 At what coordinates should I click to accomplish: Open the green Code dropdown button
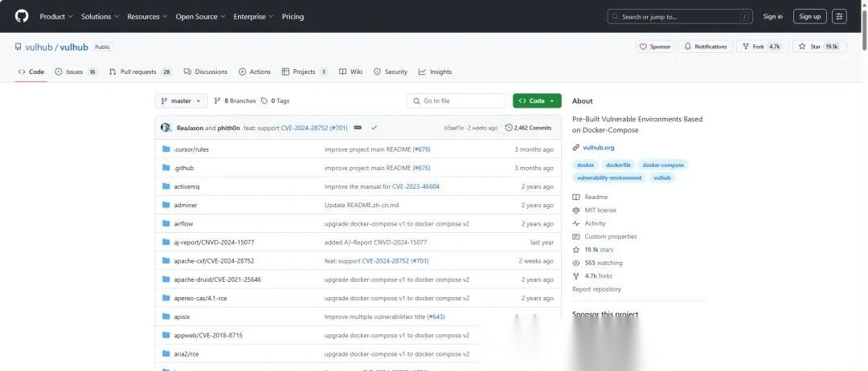[537, 100]
